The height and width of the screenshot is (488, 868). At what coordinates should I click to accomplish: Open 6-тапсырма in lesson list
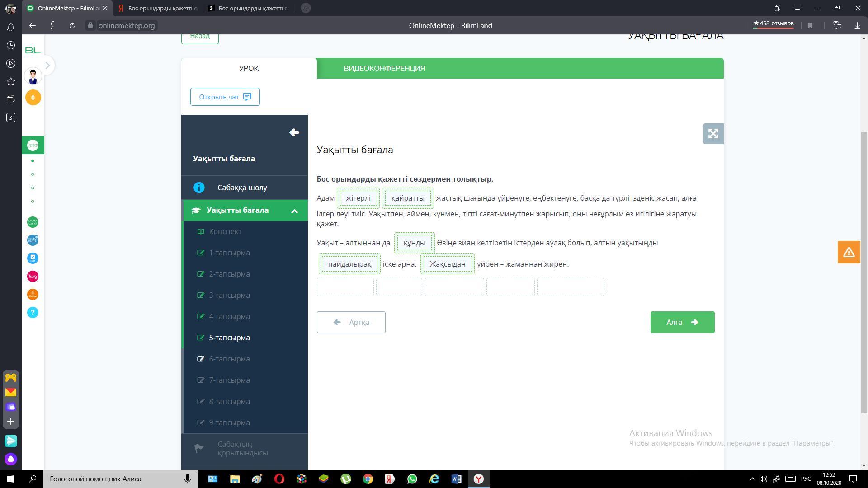coord(229,359)
